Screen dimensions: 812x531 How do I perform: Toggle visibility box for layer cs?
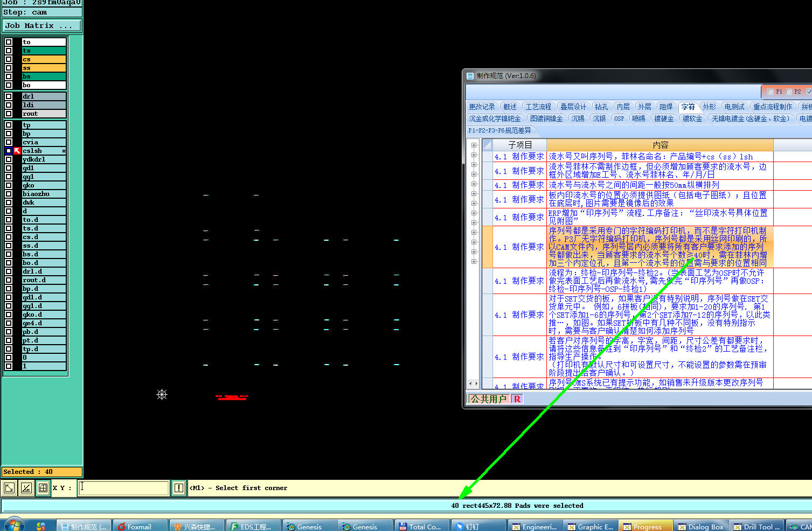pyautogui.click(x=9, y=59)
